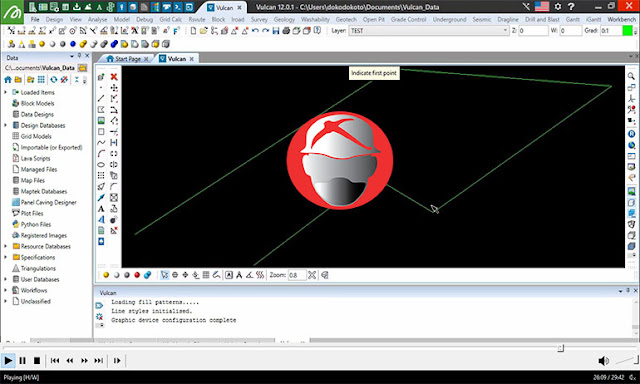Click the blue sphere in top toolbar
The height and width of the screenshot is (384, 640).
[x=73, y=44]
